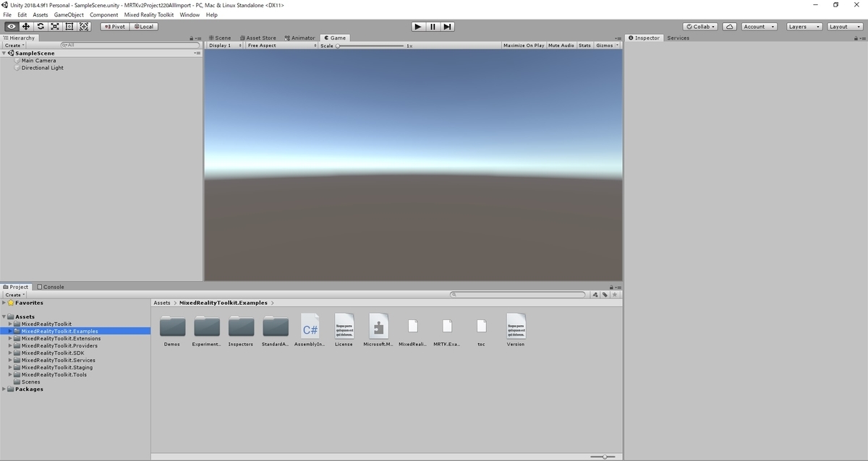The width and height of the screenshot is (868, 461).
Task: Expand the MixedRealityToolkit.SDK folder
Action: point(10,353)
